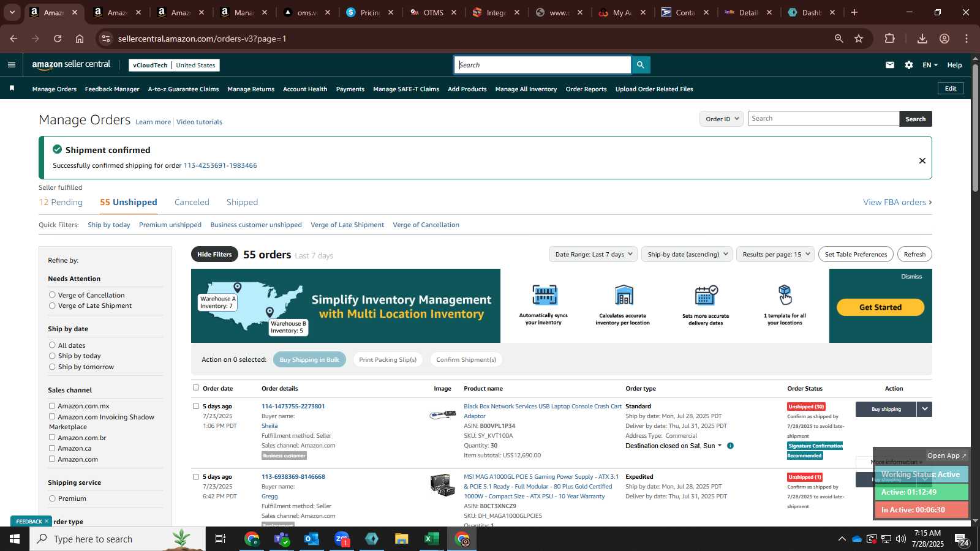
Task: Click the MSI power supply product thumbnail
Action: pyautogui.click(x=442, y=485)
